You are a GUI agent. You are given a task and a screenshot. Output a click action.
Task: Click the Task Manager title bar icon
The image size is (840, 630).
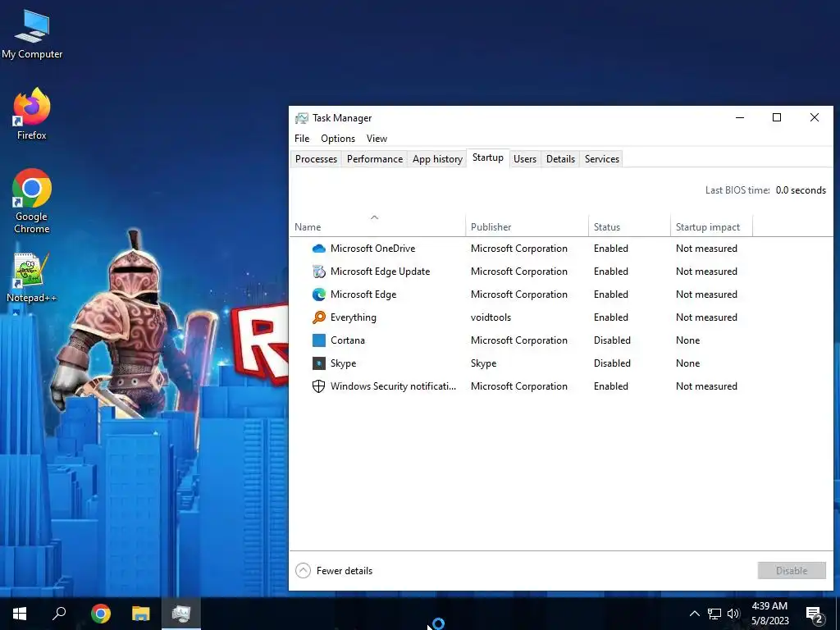[302, 118]
